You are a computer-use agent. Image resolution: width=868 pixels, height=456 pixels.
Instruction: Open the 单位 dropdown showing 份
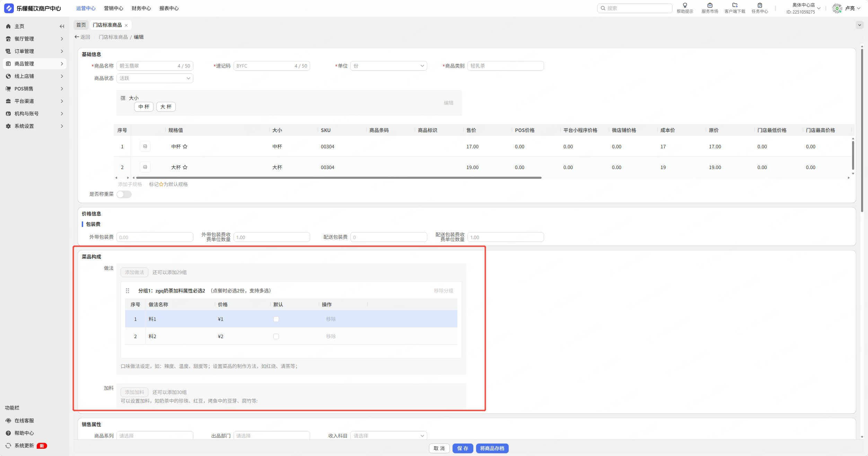click(388, 66)
